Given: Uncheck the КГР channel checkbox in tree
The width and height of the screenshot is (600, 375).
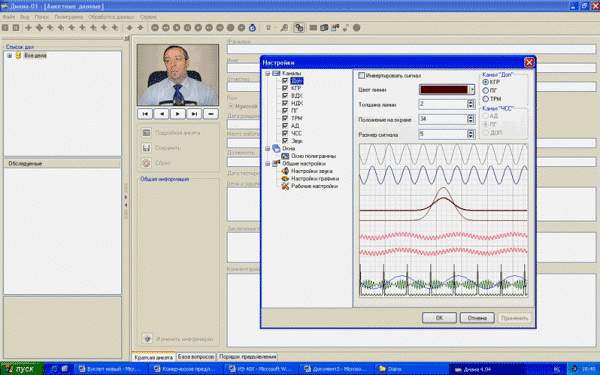Looking at the screenshot, I should click(x=285, y=88).
